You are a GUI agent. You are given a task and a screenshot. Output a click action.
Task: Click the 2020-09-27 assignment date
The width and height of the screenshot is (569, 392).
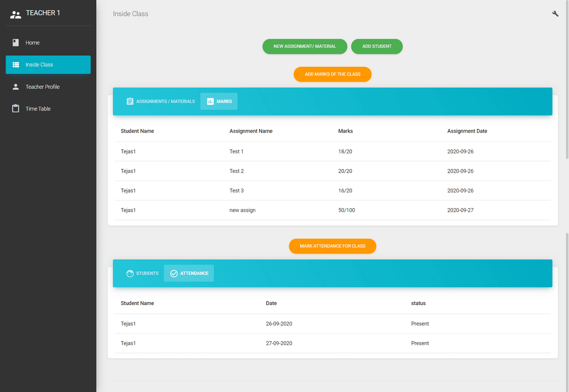point(460,210)
